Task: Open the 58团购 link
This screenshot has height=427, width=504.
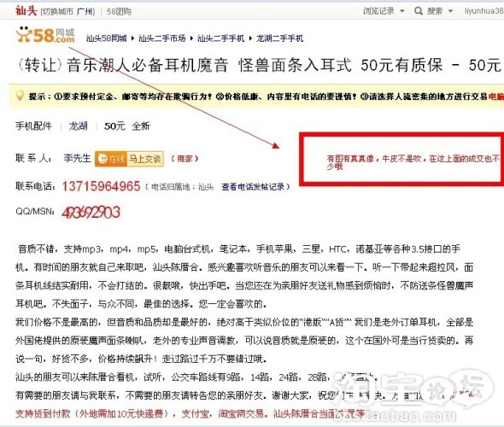Action: 119,12
